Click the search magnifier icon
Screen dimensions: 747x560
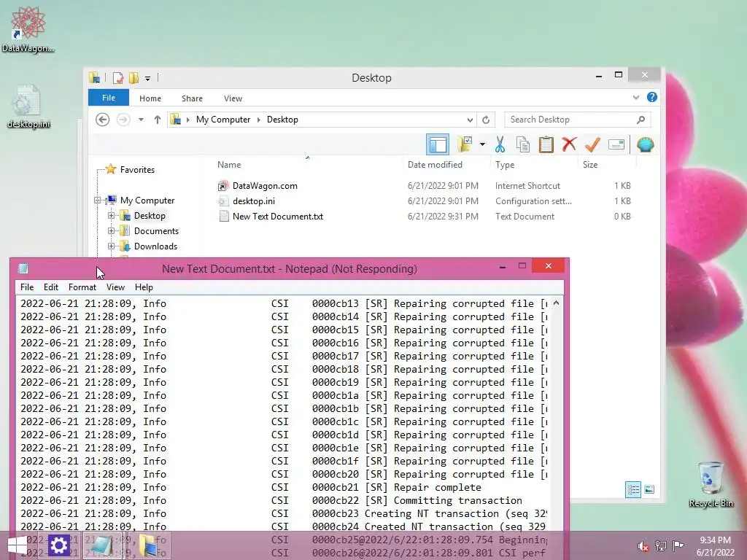coord(640,120)
